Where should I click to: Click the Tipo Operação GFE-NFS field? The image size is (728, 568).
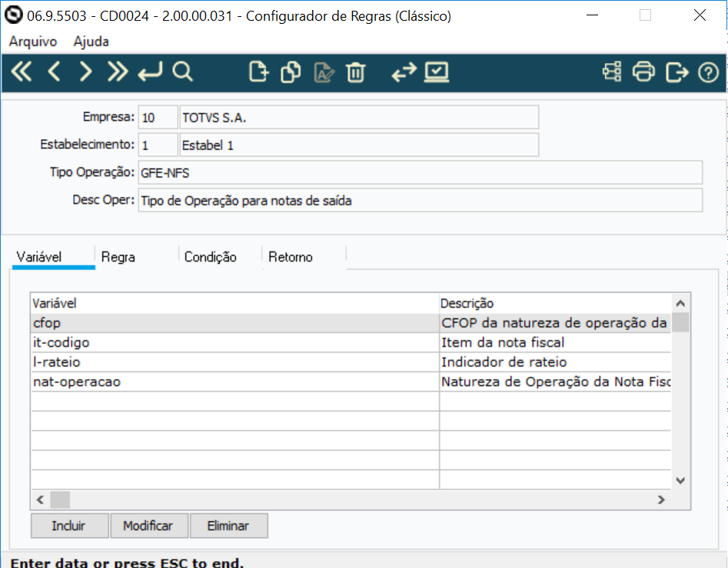point(421,173)
